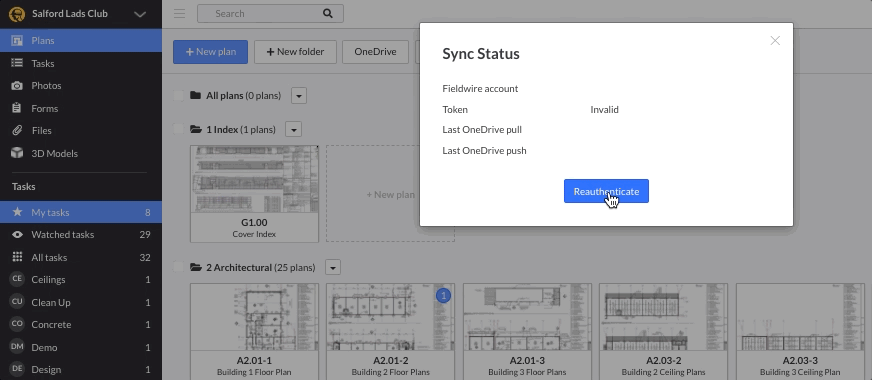
Task: Open Tasks in the sidebar
Action: [x=81, y=63]
